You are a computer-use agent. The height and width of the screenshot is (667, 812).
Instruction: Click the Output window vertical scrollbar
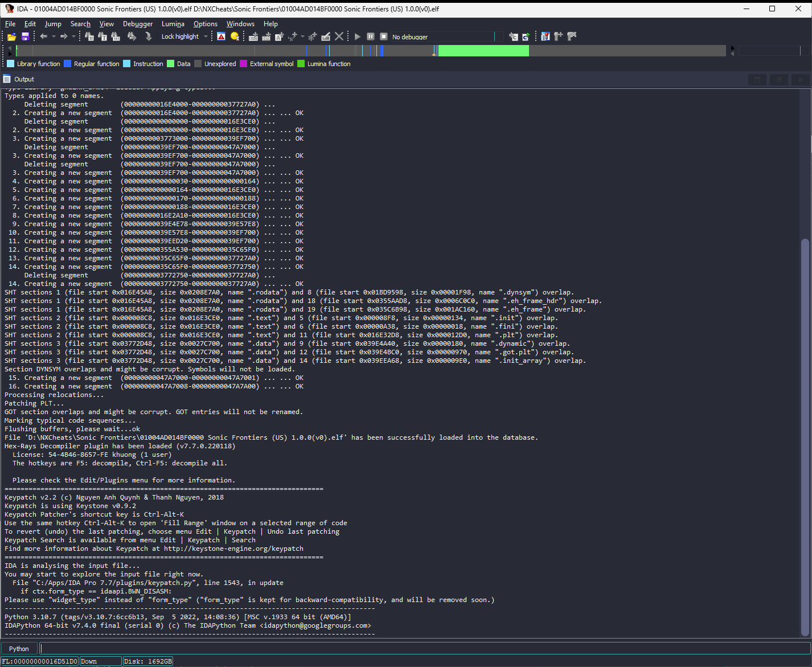coord(805,437)
